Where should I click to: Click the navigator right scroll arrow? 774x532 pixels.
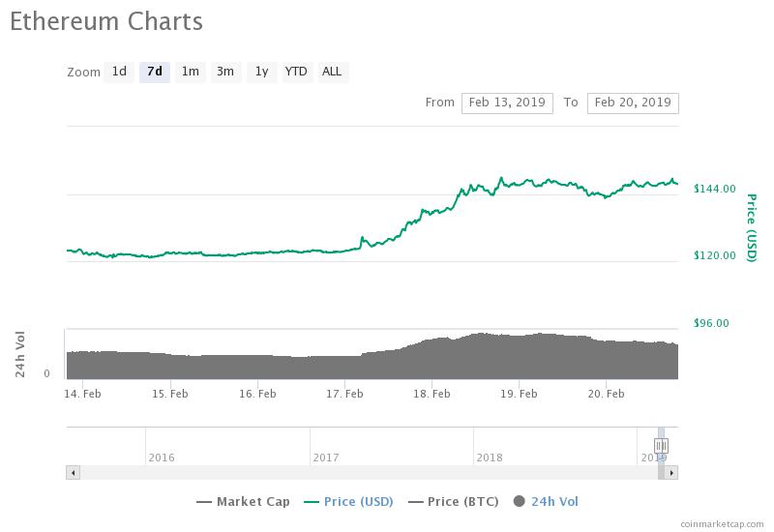click(671, 473)
